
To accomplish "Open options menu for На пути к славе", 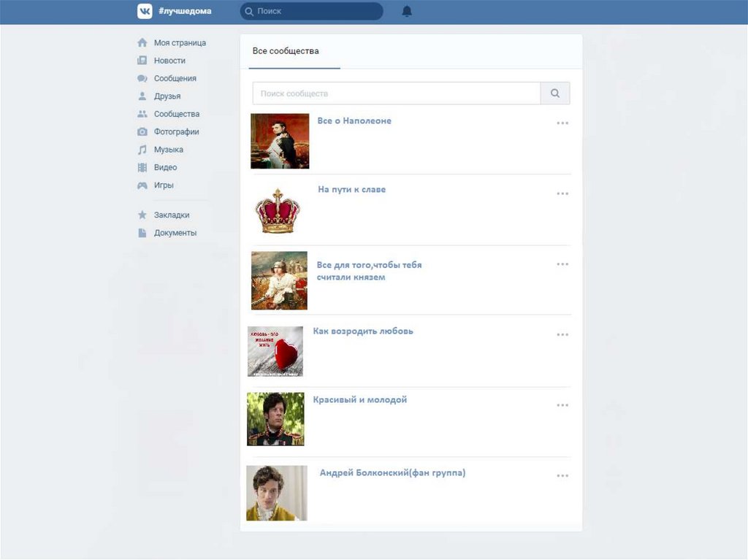I will (562, 193).
